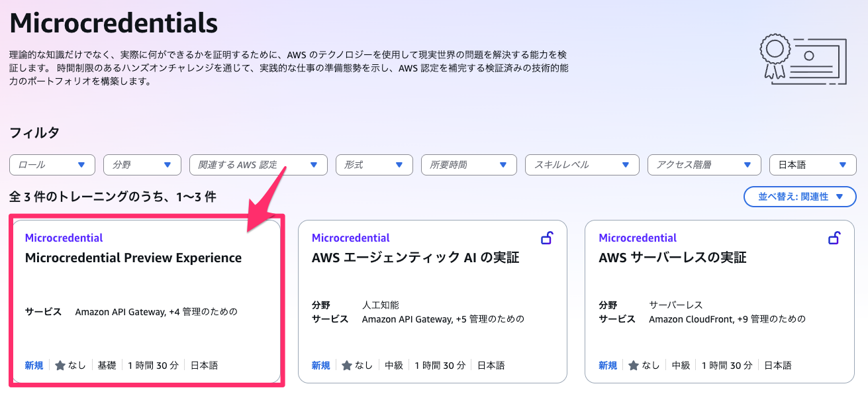This screenshot has width=868, height=394.
Task: Click the Microcredentials page heading
Action: (114, 24)
